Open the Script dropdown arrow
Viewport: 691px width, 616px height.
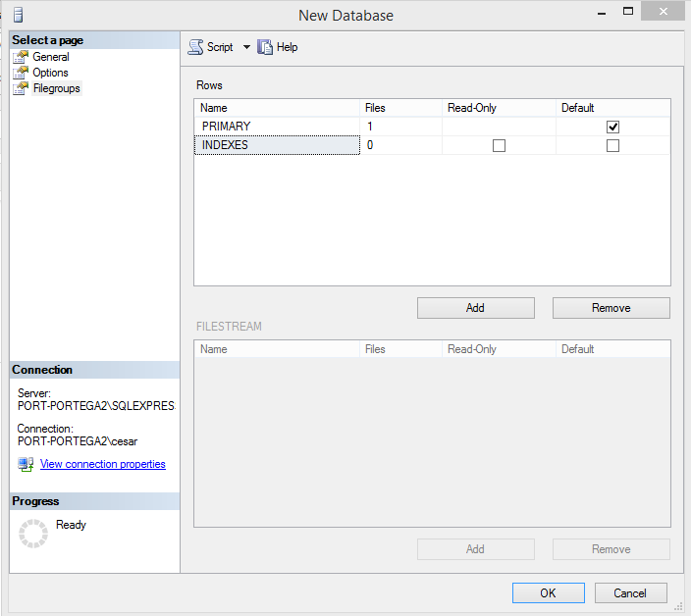pos(246,47)
